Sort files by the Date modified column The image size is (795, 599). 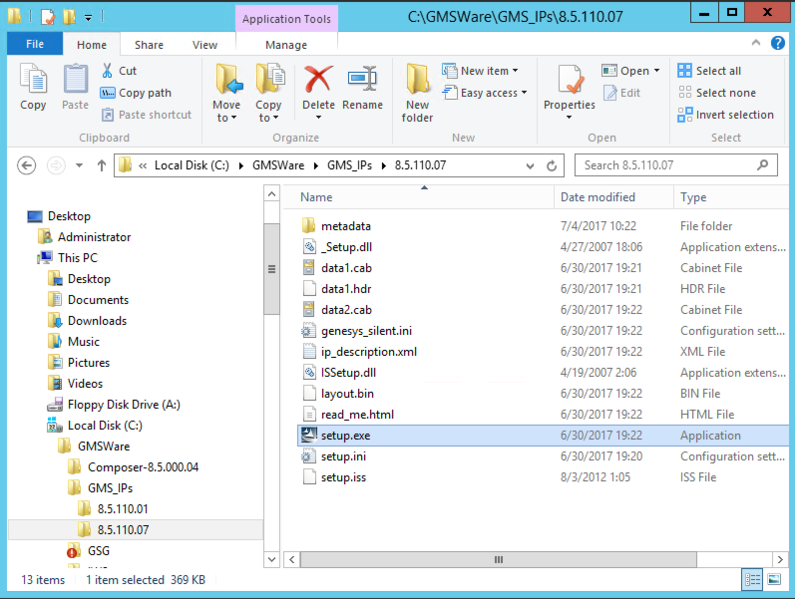click(597, 197)
